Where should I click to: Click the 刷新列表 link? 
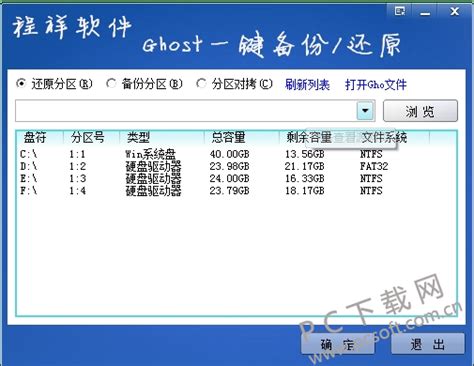coord(307,85)
